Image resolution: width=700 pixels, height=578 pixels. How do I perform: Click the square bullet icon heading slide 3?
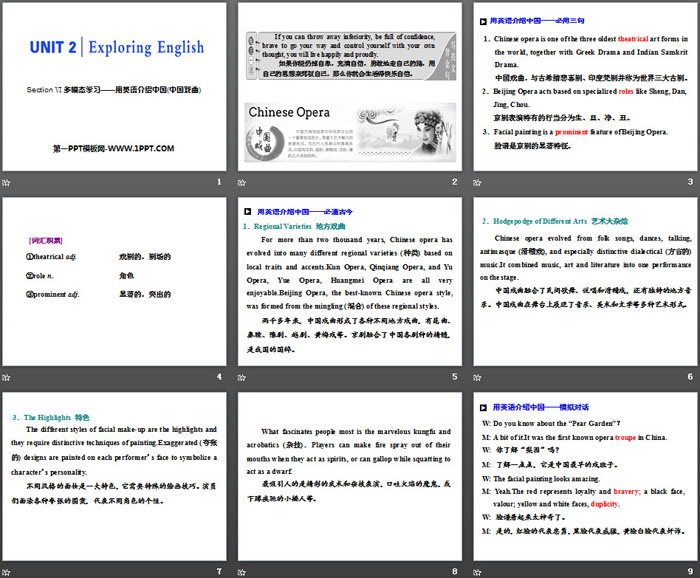(483, 21)
